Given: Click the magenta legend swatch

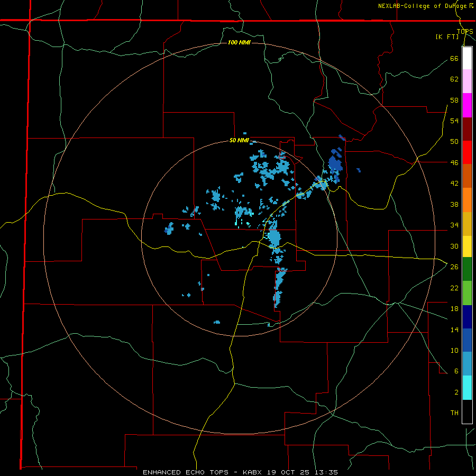Looking at the screenshot, I should pos(467,105).
